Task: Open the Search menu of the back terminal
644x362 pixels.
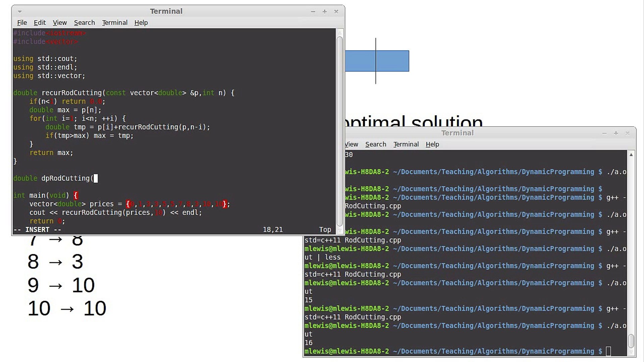Action: 375,144
